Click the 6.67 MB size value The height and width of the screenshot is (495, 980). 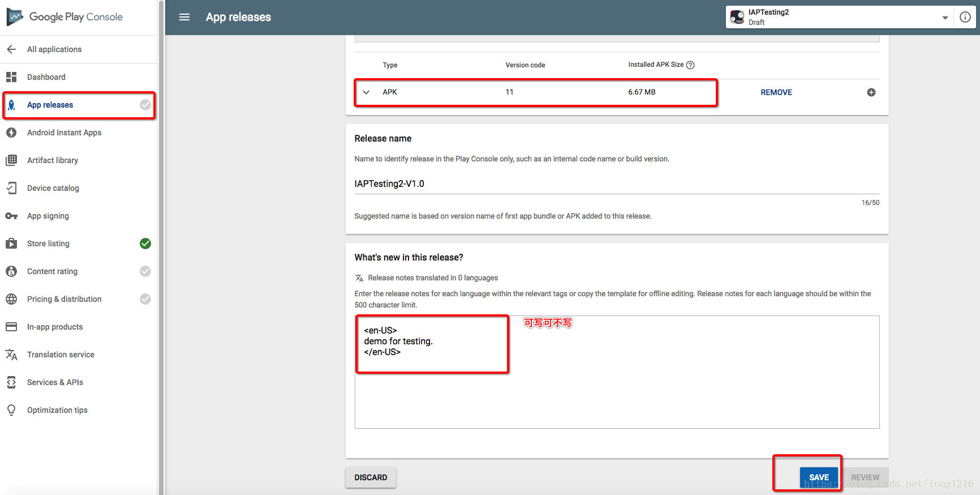pos(642,92)
